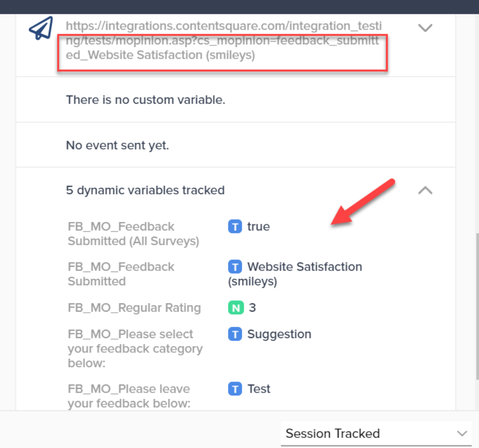The height and width of the screenshot is (448, 479).
Task: Click the '5 dynamic variables tracked' header
Action: 145,190
